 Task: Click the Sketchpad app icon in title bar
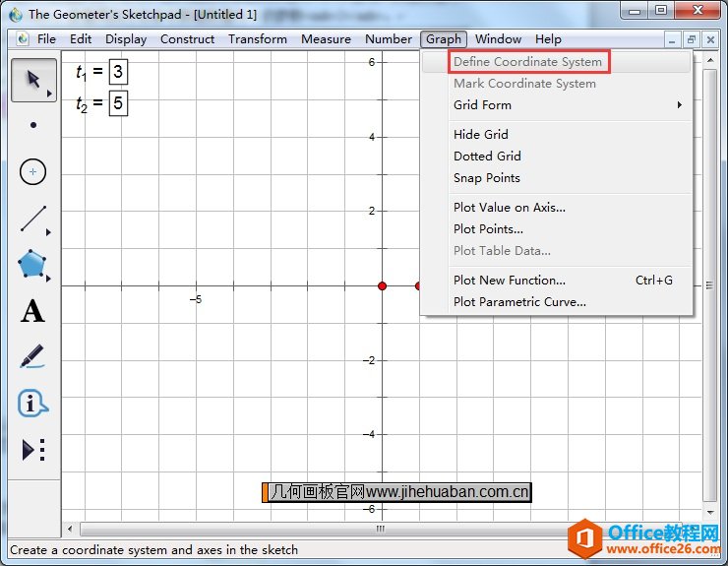[16, 14]
